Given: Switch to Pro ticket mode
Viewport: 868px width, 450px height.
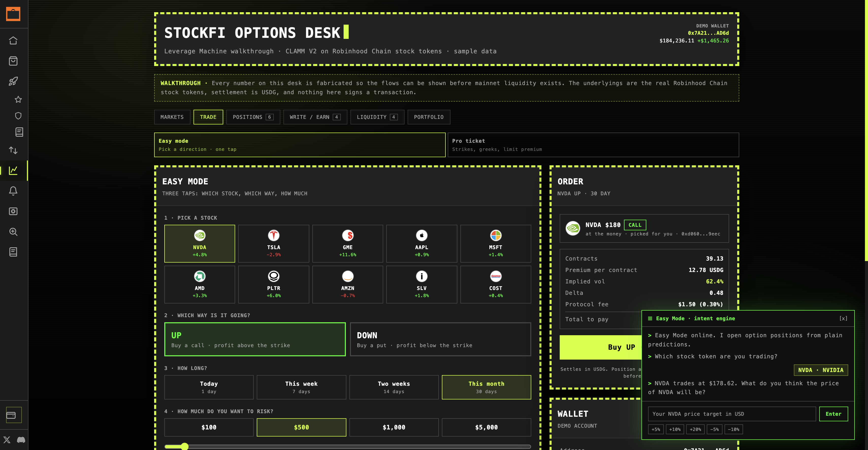Looking at the screenshot, I should [x=593, y=145].
